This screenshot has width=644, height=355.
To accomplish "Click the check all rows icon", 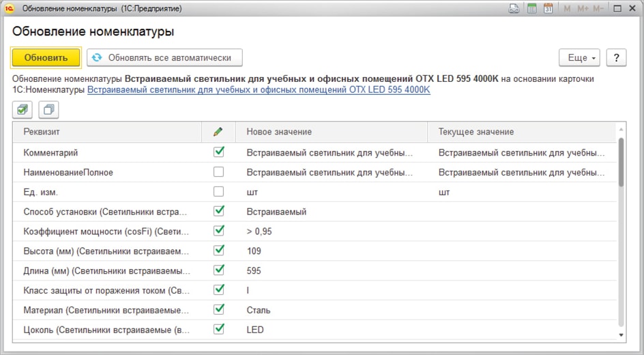I will pos(23,109).
